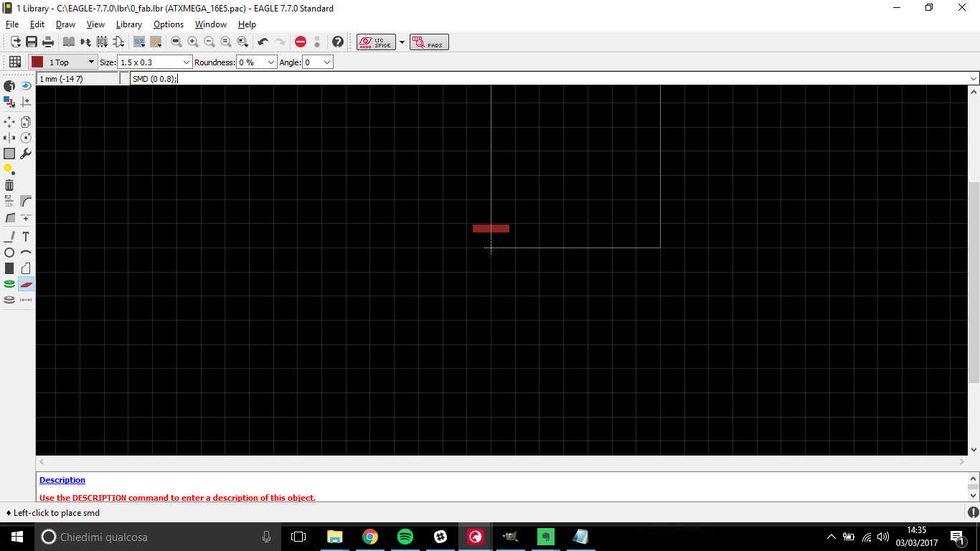
Task: Click the Symbol gate icon in toolbar
Action: 118,42
